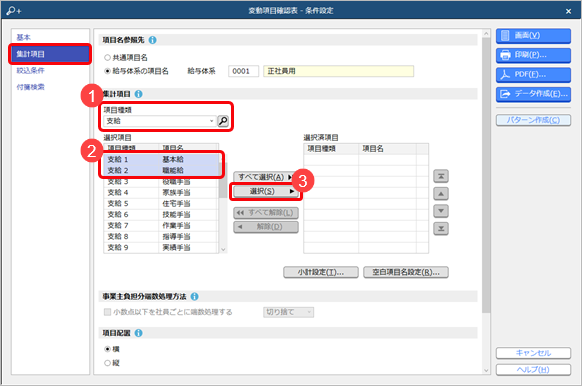This screenshot has width=582, height=386.
Task: Open the 付箋検索 section in sidebar
Action: coord(30,87)
